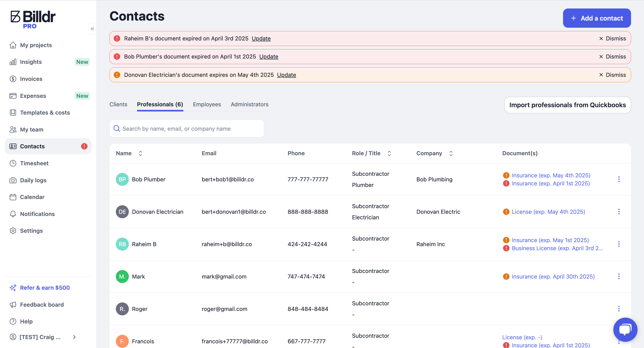Open Bob Plumber's Insurance exp. April 1st document
This screenshot has height=348, width=644.
click(551, 183)
